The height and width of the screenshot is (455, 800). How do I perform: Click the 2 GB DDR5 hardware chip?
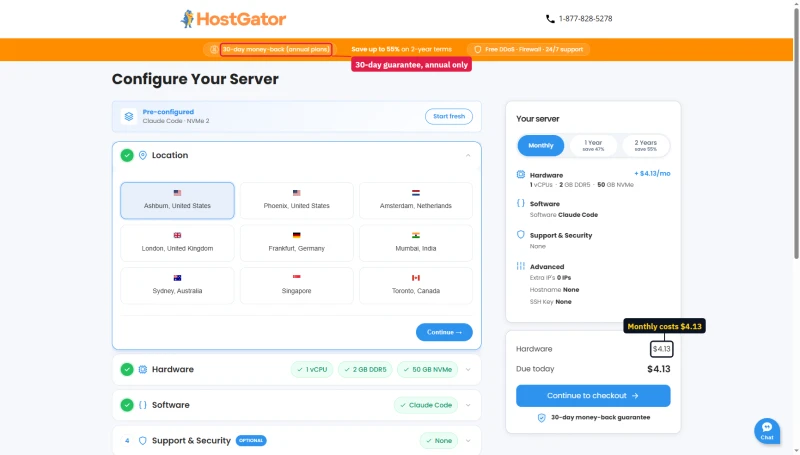[x=365, y=369]
